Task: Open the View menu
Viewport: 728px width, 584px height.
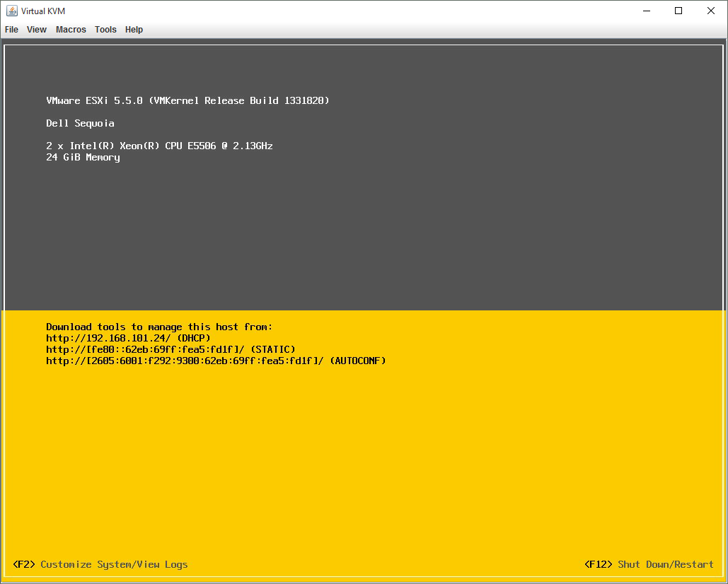Action: (37, 30)
